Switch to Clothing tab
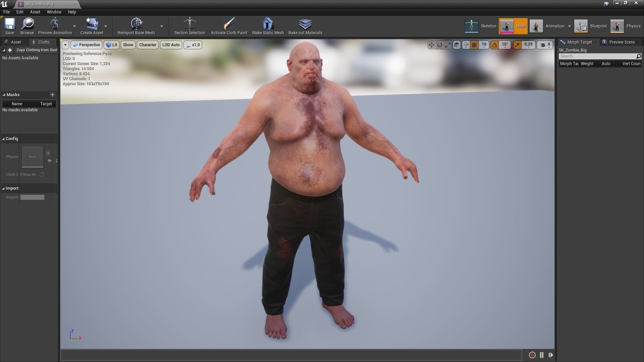This screenshot has width=644, height=362. [43, 42]
